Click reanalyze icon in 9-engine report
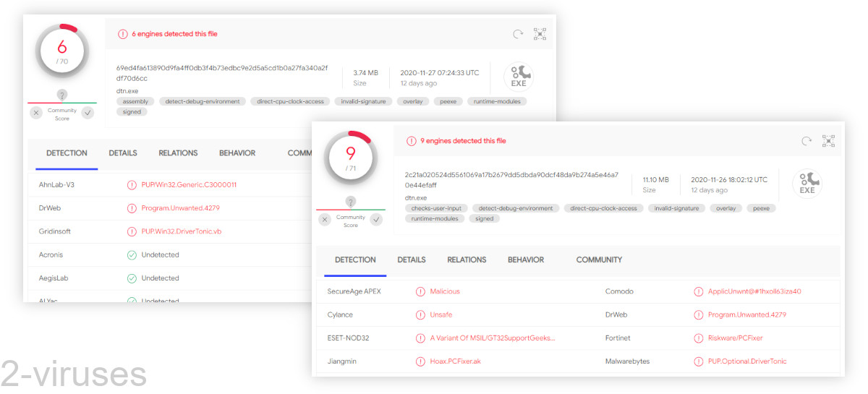868x394 pixels. [807, 141]
